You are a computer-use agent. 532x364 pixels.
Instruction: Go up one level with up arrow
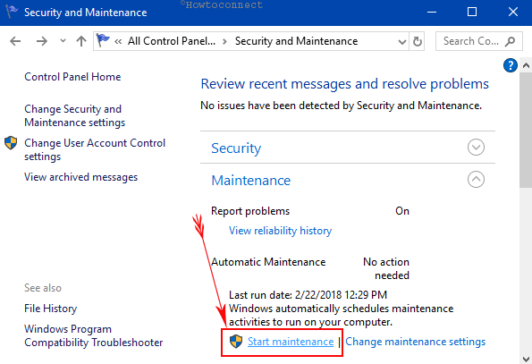pyautogui.click(x=81, y=41)
